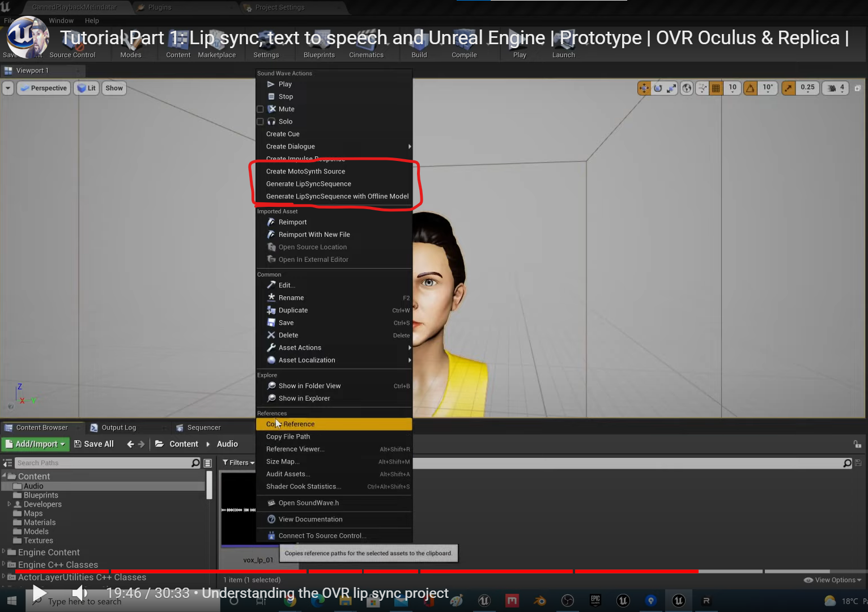This screenshot has width=868, height=612.
Task: Select Copy File Path entry
Action: [334, 436]
